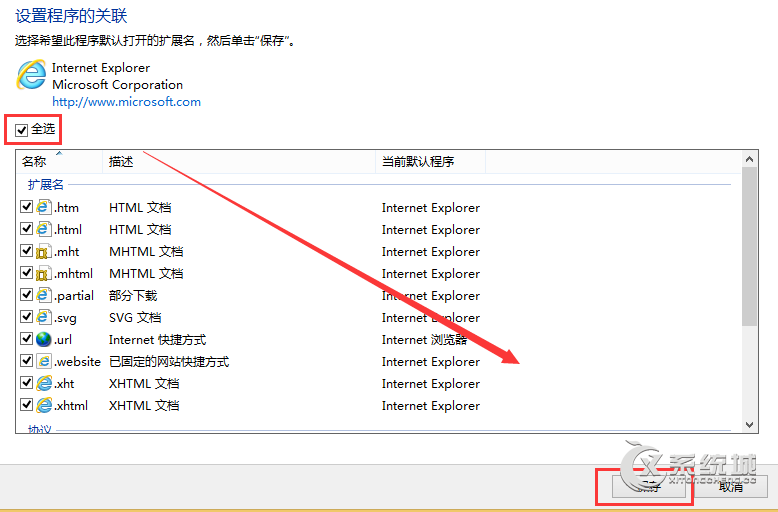Click the Internet Explorer program name heading
The width and height of the screenshot is (778, 512).
[x=101, y=67]
